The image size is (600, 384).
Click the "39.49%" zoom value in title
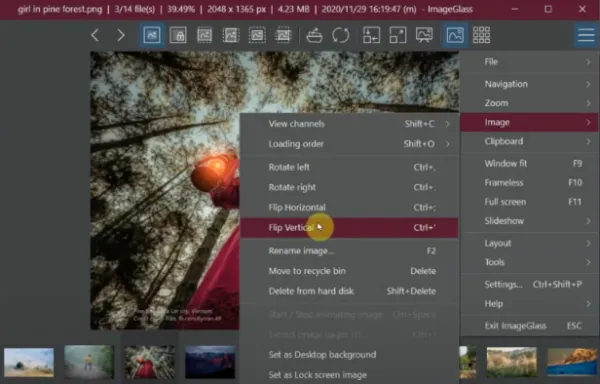click(181, 9)
